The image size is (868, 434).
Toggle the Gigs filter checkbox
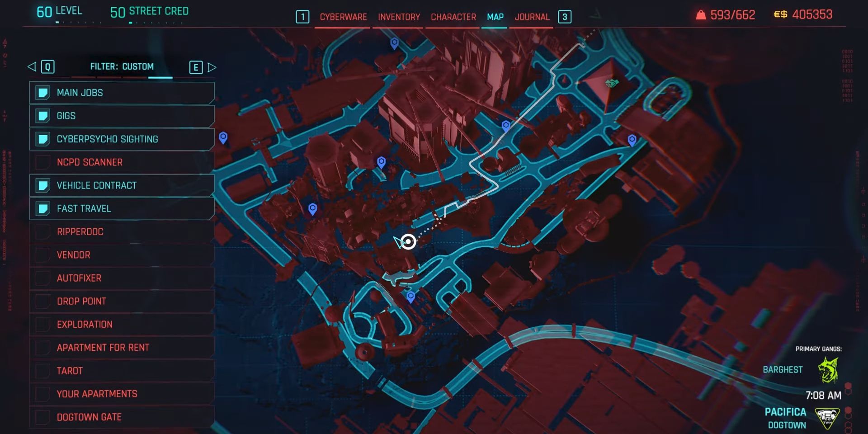pos(43,116)
